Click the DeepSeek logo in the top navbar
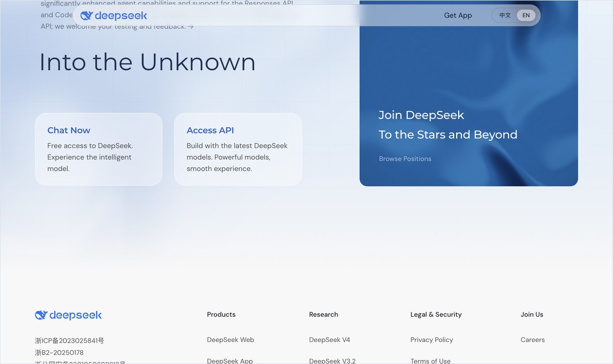 pos(114,15)
